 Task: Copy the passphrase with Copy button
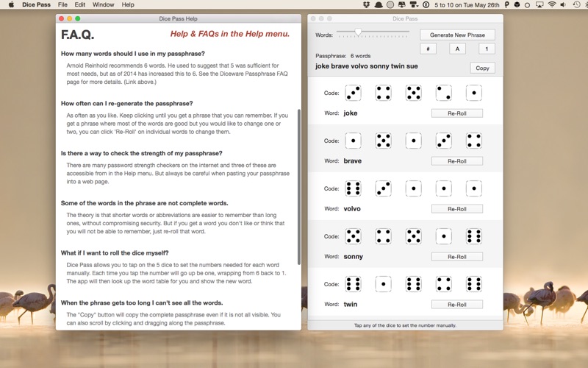click(x=482, y=68)
